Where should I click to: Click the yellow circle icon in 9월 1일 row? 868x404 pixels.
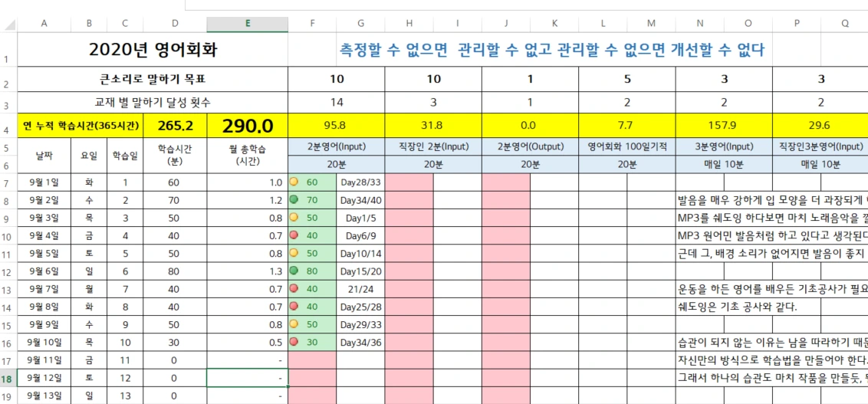[294, 181]
